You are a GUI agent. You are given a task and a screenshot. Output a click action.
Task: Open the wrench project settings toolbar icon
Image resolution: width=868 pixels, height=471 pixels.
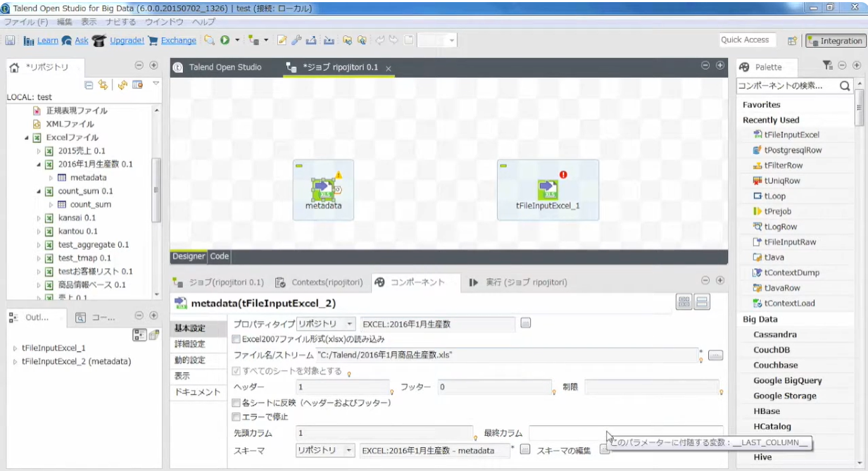coord(296,40)
